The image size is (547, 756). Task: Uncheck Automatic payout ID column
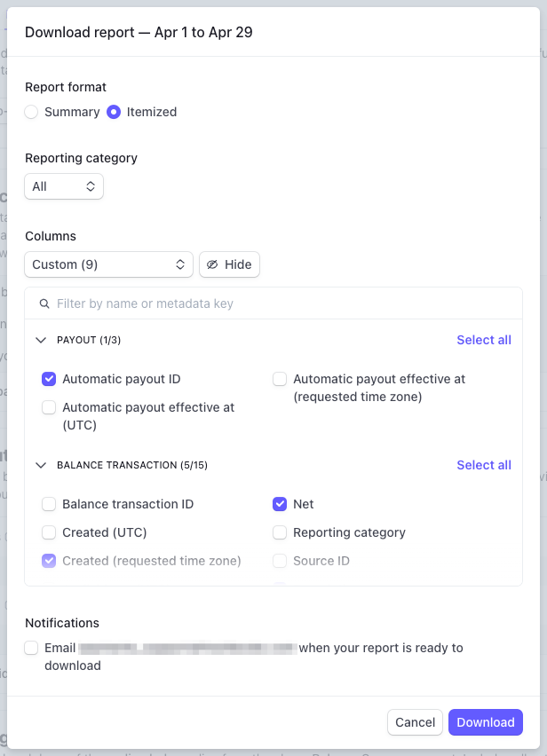tap(49, 379)
